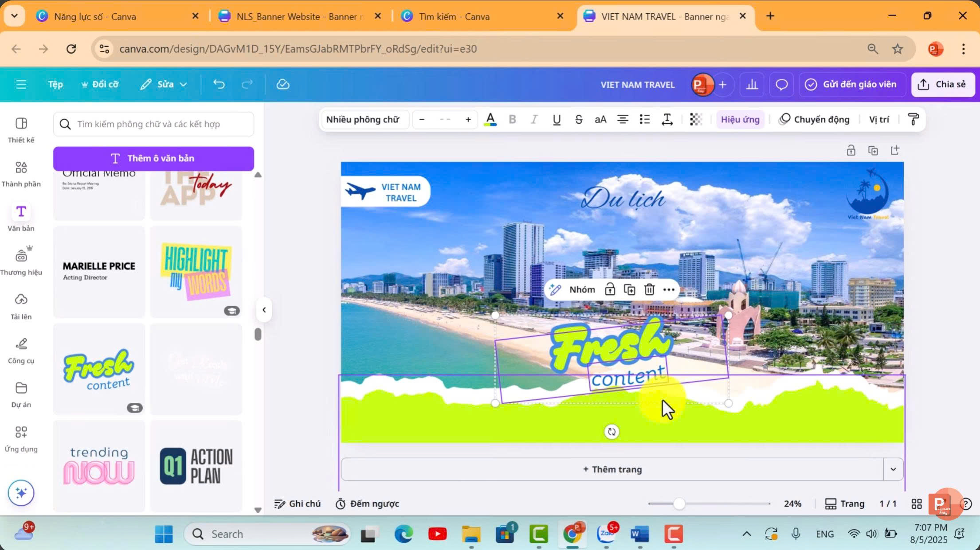Click the Chia sẻ button
Screen dimensions: 980x550
click(x=943, y=84)
